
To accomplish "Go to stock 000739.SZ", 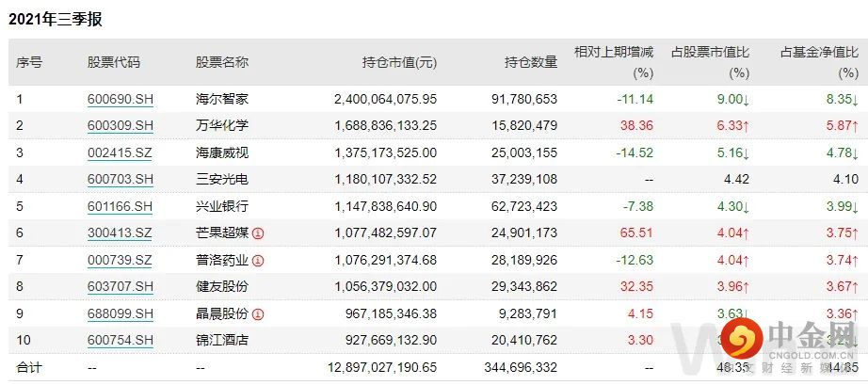I will (x=121, y=261).
